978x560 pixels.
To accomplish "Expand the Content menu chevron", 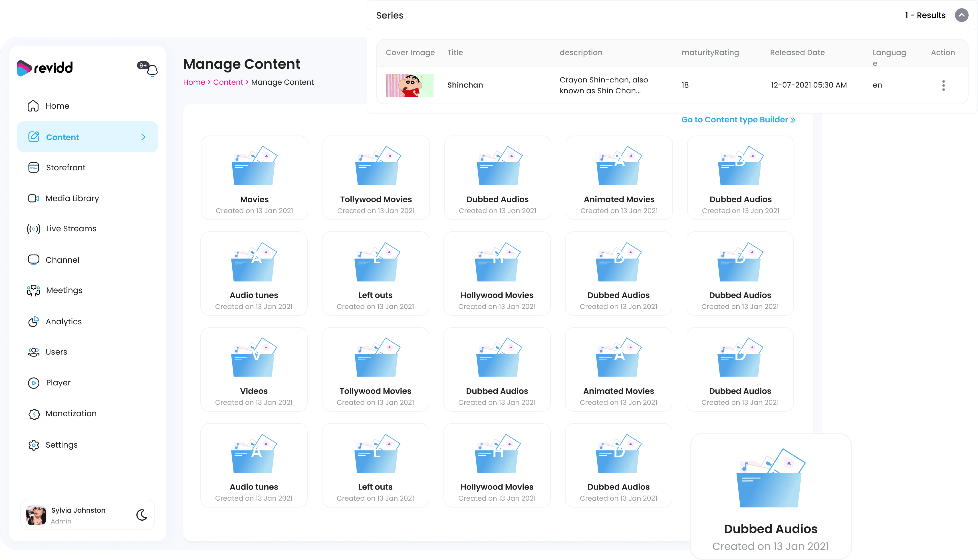I will pos(144,137).
